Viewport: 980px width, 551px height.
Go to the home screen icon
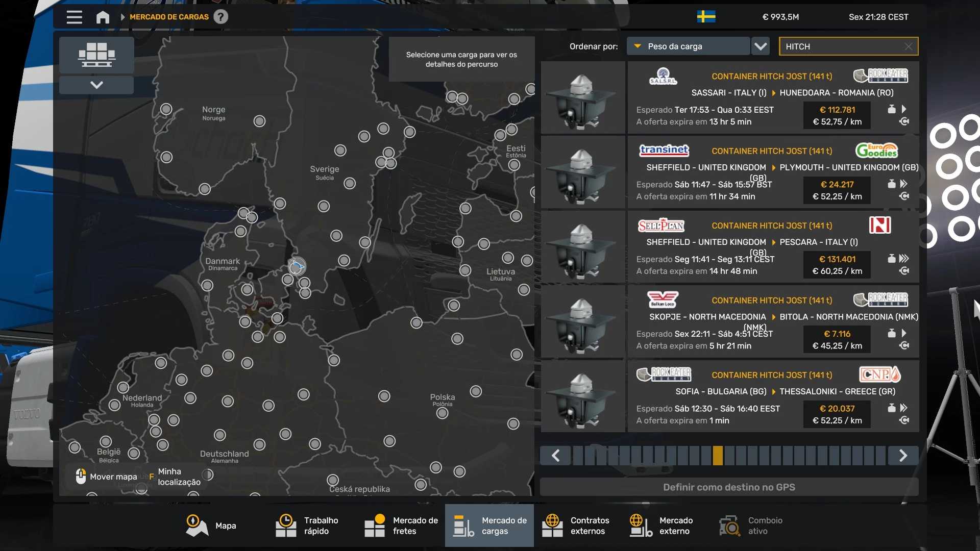pos(103,17)
